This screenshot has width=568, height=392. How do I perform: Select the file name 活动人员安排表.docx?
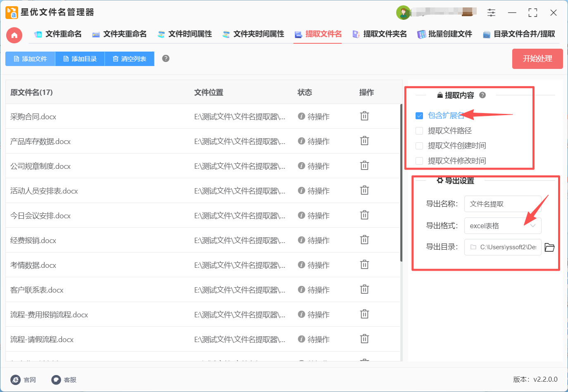pyautogui.click(x=44, y=191)
